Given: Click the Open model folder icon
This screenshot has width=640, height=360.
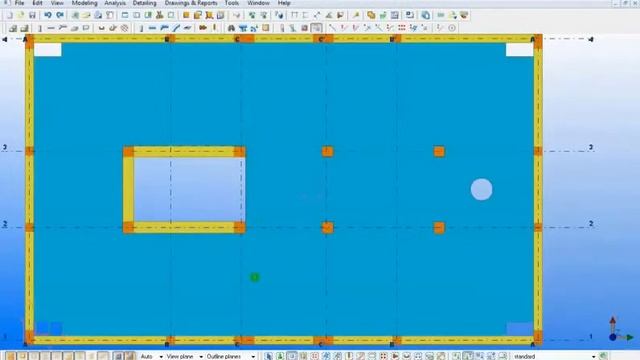Looking at the screenshot, I should point(20,16).
